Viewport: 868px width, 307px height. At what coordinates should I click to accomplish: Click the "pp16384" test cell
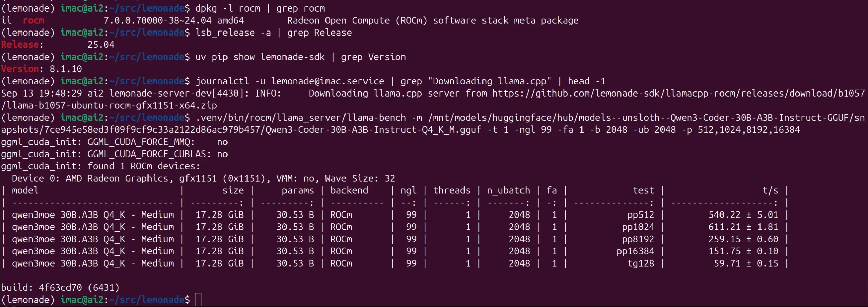point(635,251)
